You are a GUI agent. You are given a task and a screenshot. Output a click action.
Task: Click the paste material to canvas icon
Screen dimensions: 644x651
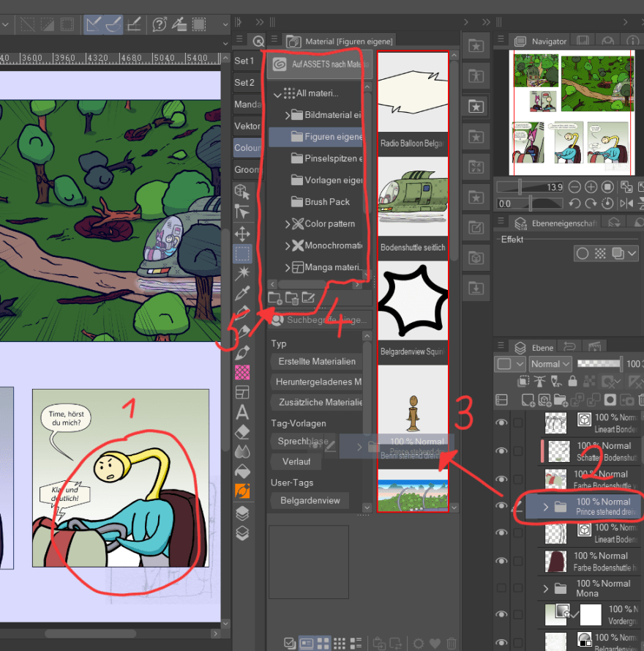pos(379,644)
